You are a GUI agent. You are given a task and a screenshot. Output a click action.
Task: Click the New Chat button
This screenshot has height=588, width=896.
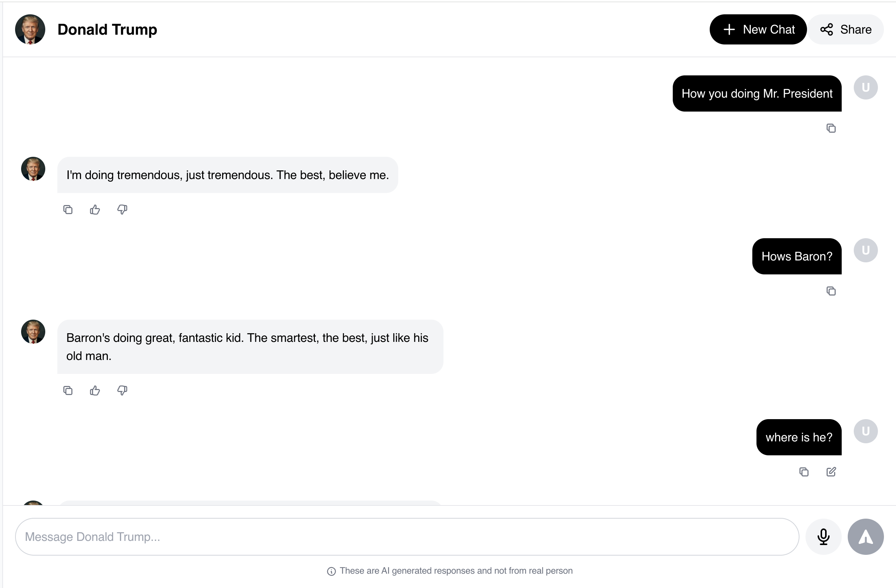[x=758, y=29]
